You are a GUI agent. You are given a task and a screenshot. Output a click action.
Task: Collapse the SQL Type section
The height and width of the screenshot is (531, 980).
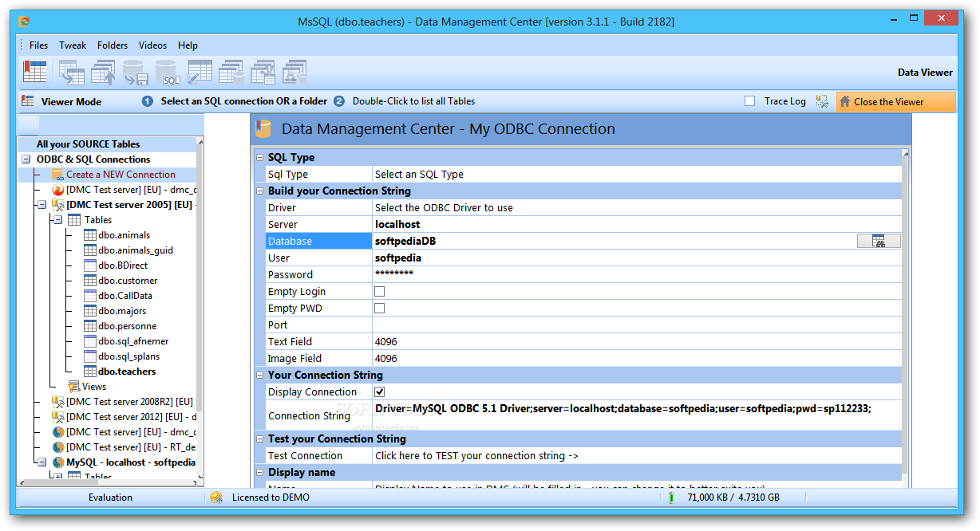pyautogui.click(x=260, y=158)
